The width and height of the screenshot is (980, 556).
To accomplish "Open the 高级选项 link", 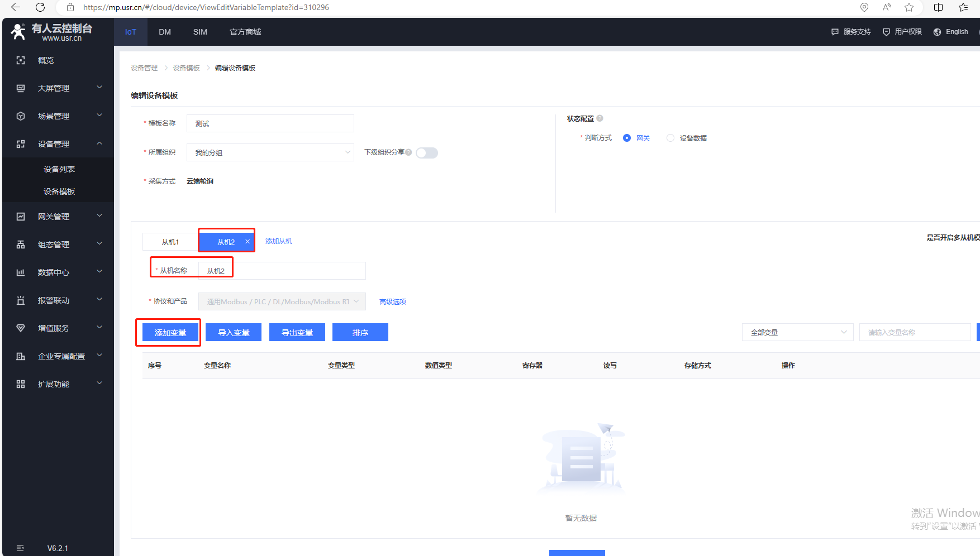I will [393, 301].
